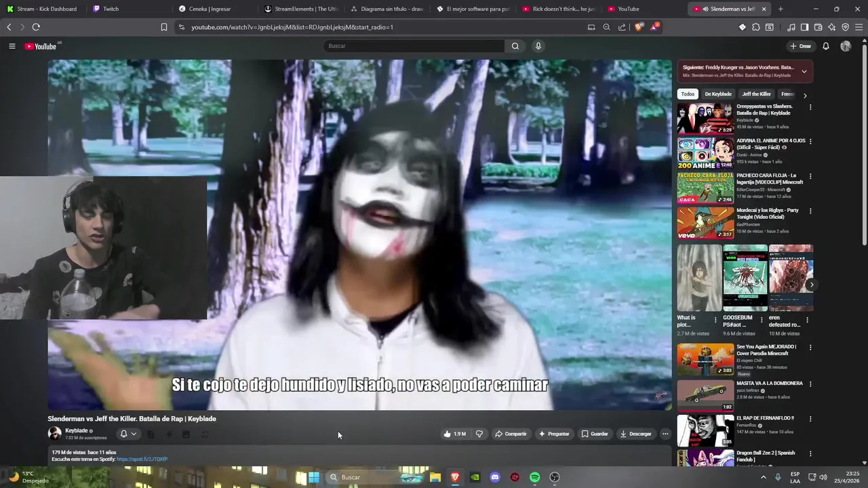Switch to the StreamElements browser tab
868x488 pixels.
[x=301, y=9]
